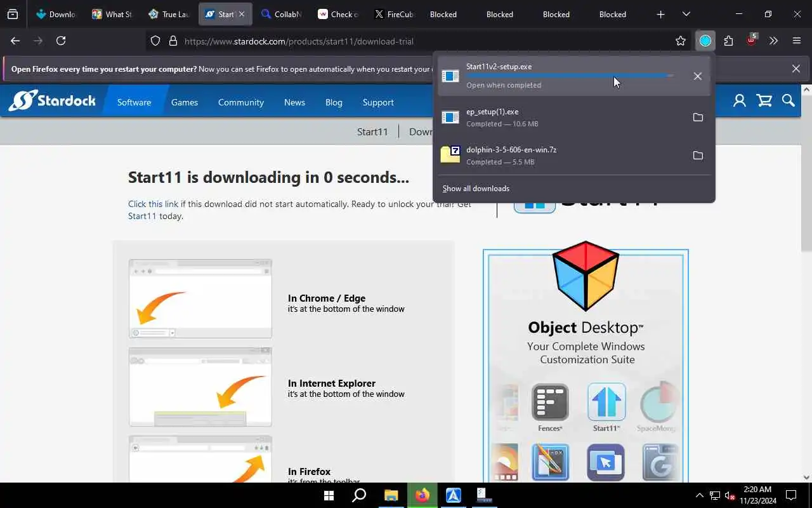Show dolphin-3-5-606-en-win.7z in folder
The width and height of the screenshot is (812, 508).
(x=698, y=156)
